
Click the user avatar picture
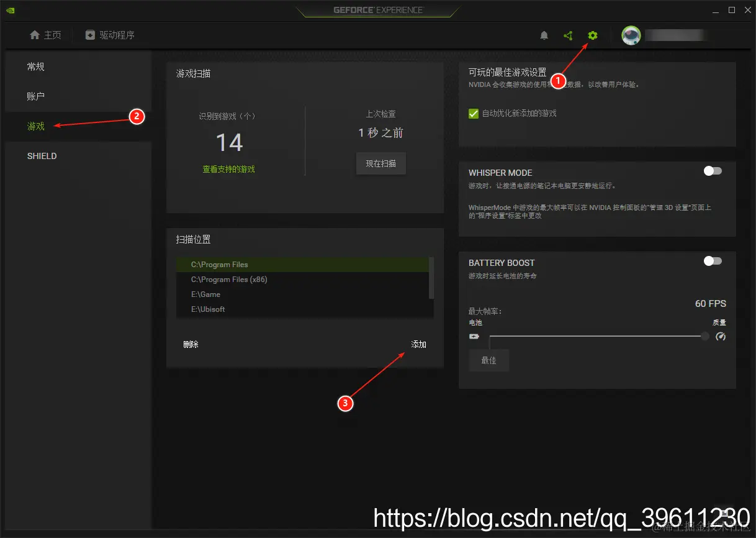pos(631,35)
